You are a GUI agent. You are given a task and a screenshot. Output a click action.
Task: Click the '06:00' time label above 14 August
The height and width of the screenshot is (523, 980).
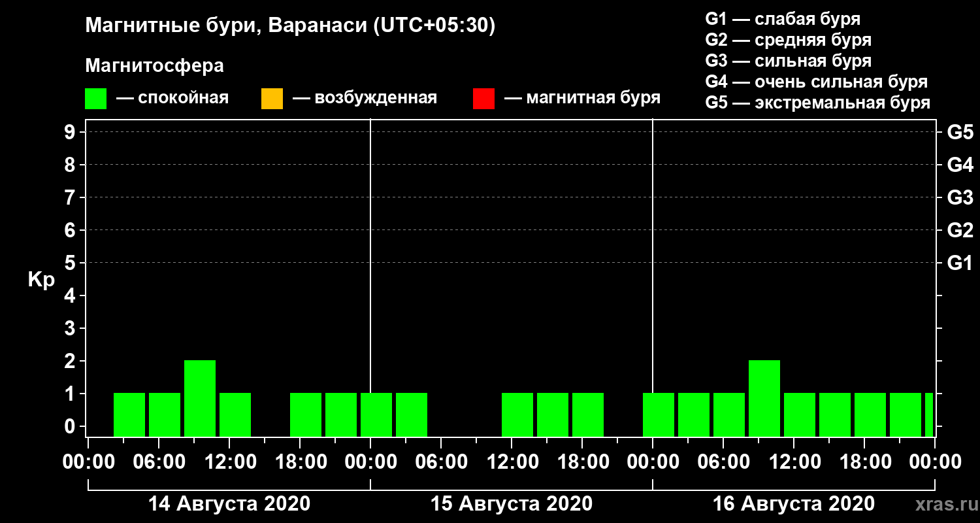159,462
